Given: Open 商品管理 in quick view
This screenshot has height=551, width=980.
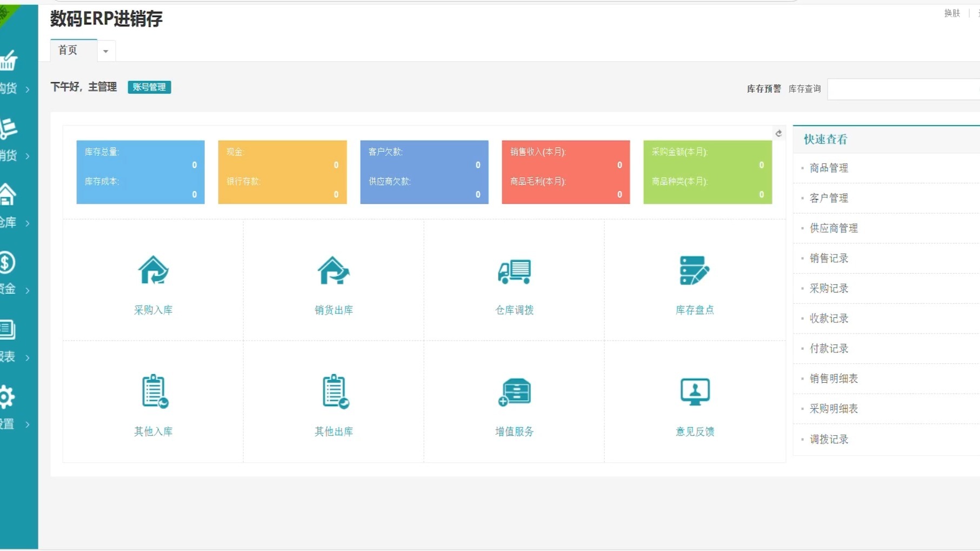Looking at the screenshot, I should pyautogui.click(x=829, y=168).
